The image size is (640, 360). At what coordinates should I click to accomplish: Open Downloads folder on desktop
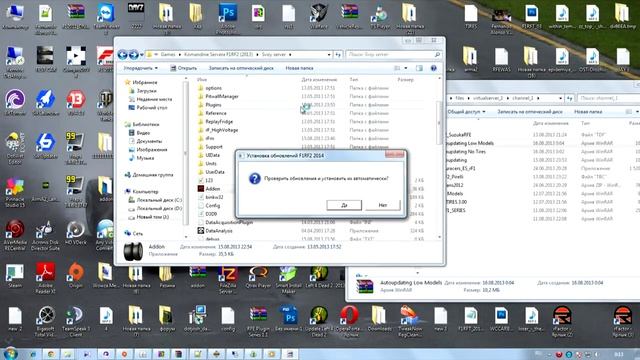click(380, 318)
